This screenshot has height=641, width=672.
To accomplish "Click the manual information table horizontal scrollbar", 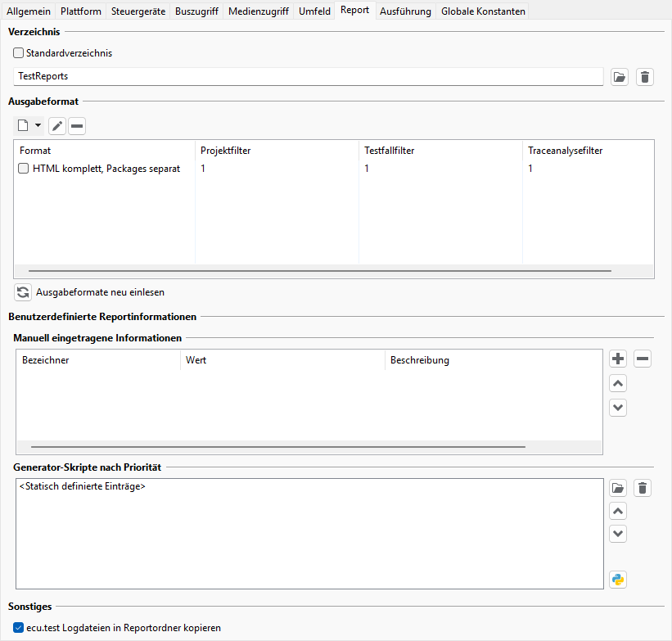I will click(x=278, y=447).
